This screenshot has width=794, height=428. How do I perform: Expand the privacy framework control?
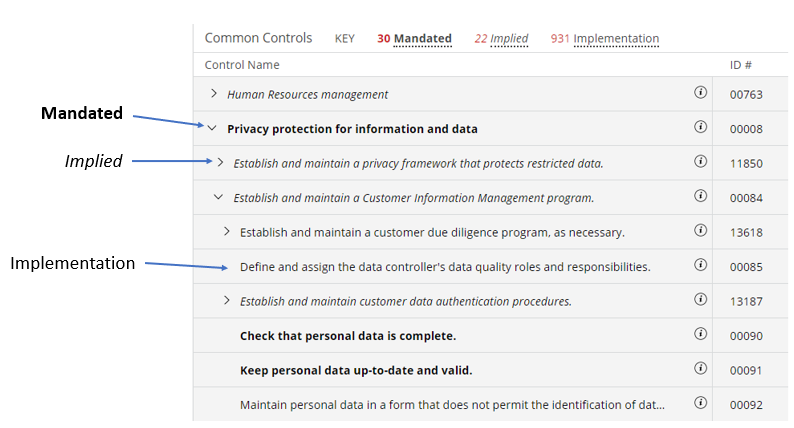[220, 163]
